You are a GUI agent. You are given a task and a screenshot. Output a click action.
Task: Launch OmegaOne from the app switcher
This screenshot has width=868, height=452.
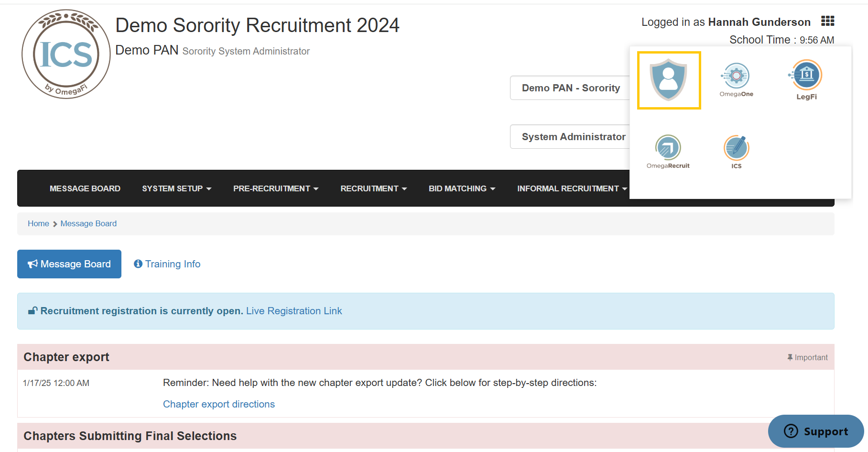click(x=736, y=79)
